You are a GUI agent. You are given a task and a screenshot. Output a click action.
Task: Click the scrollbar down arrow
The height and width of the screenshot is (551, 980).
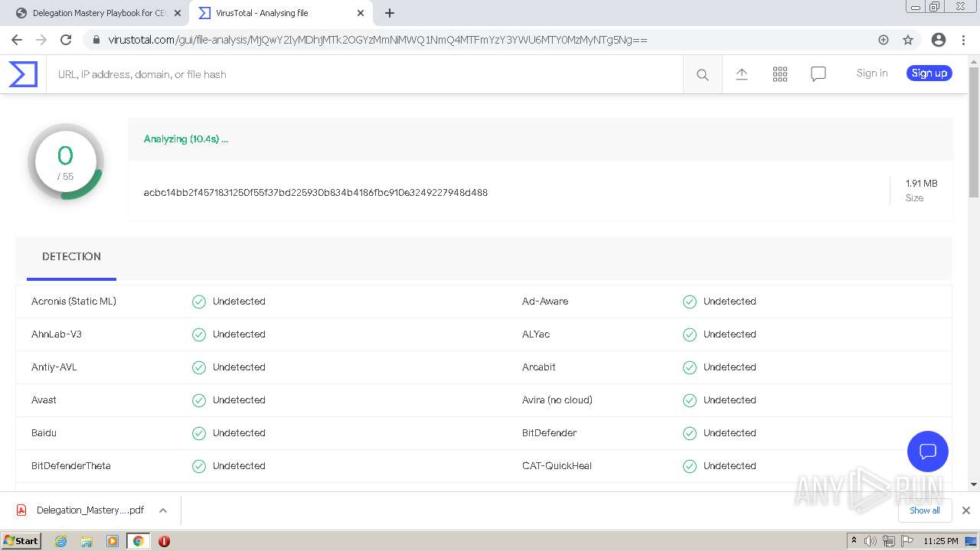click(x=973, y=484)
